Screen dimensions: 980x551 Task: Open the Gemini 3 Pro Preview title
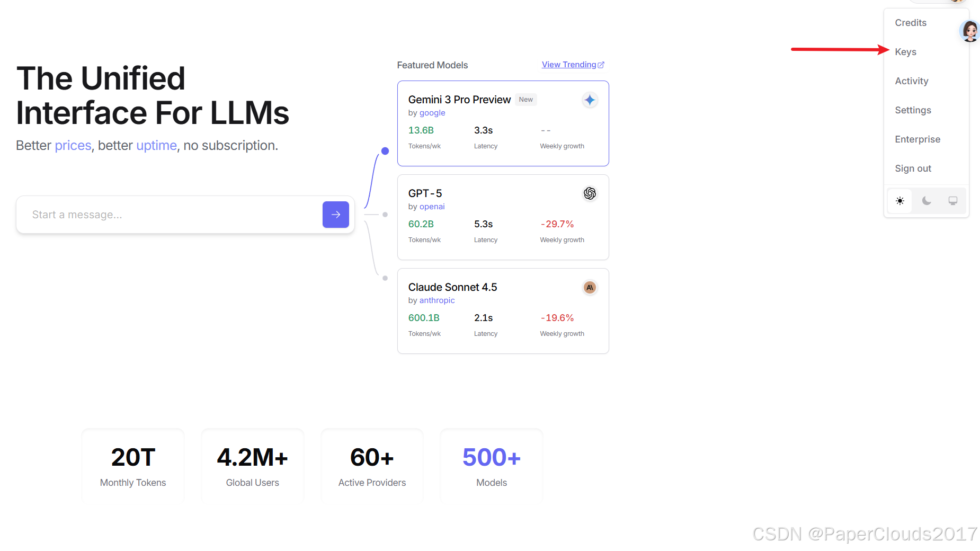[x=459, y=100]
